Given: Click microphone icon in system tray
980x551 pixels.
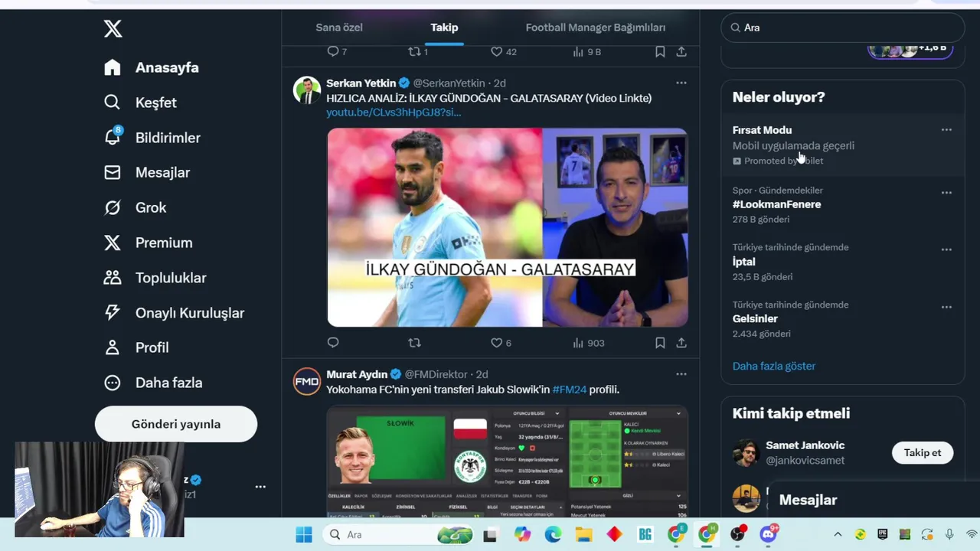Looking at the screenshot, I should (949, 535).
